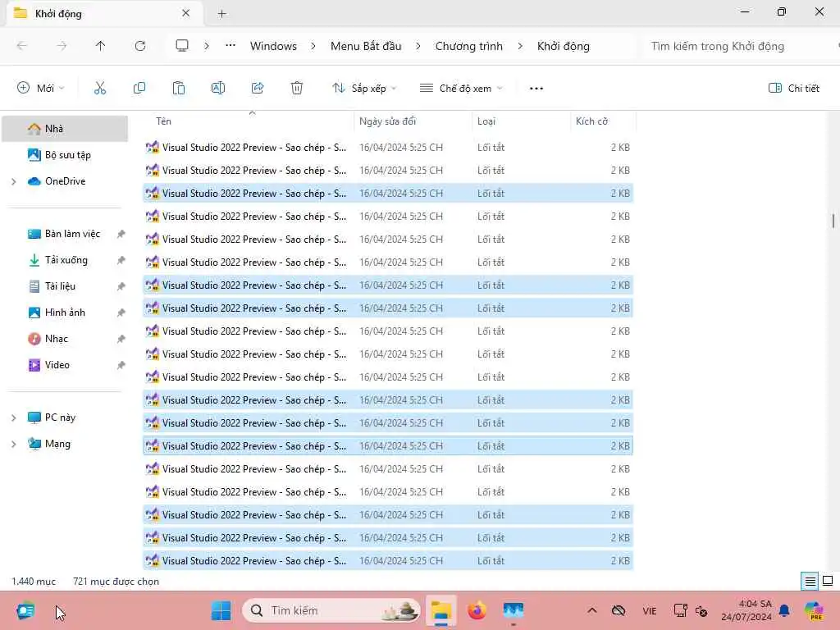The image size is (840, 630).
Task: Click the Copy icon in toolbar
Action: 139,88
